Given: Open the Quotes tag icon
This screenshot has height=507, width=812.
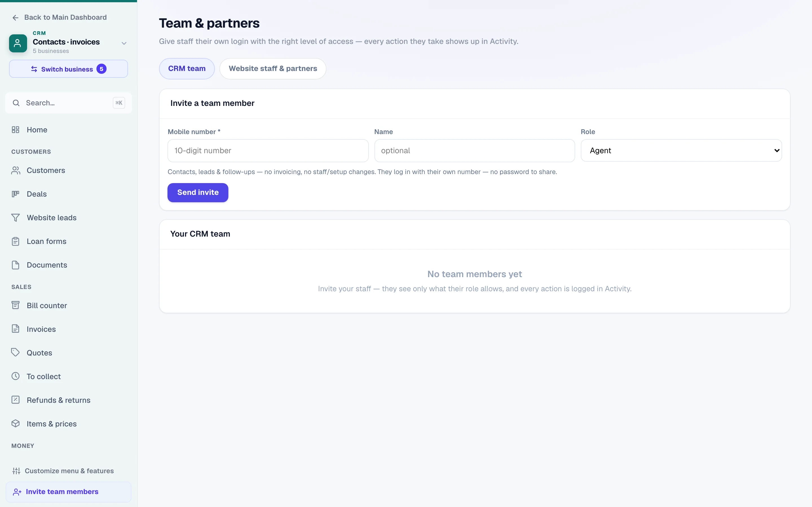Looking at the screenshot, I should click(16, 352).
